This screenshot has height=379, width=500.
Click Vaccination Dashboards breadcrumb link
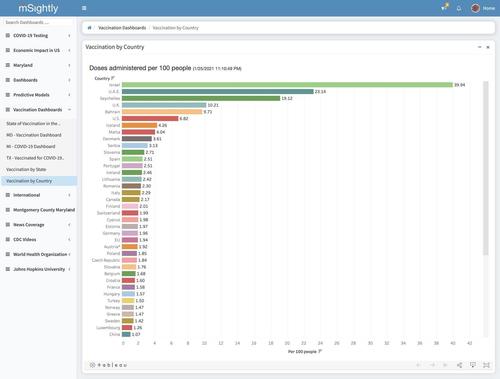122,28
